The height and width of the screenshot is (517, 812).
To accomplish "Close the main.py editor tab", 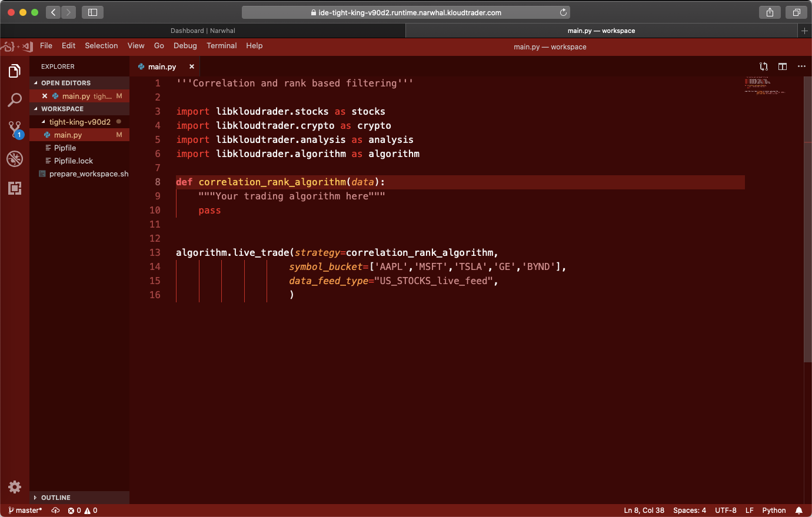I will coord(192,66).
